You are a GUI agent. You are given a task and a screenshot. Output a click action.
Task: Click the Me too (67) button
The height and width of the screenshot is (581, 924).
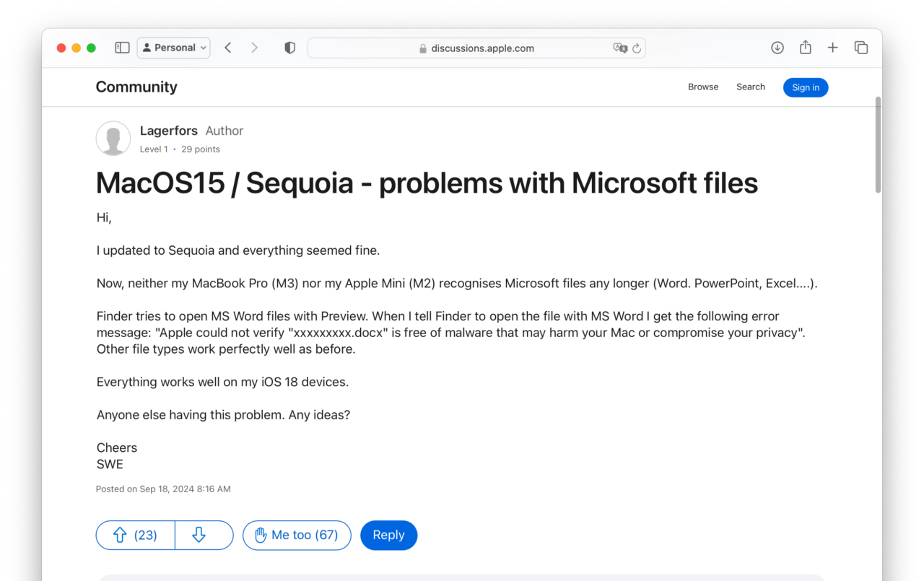[297, 535]
